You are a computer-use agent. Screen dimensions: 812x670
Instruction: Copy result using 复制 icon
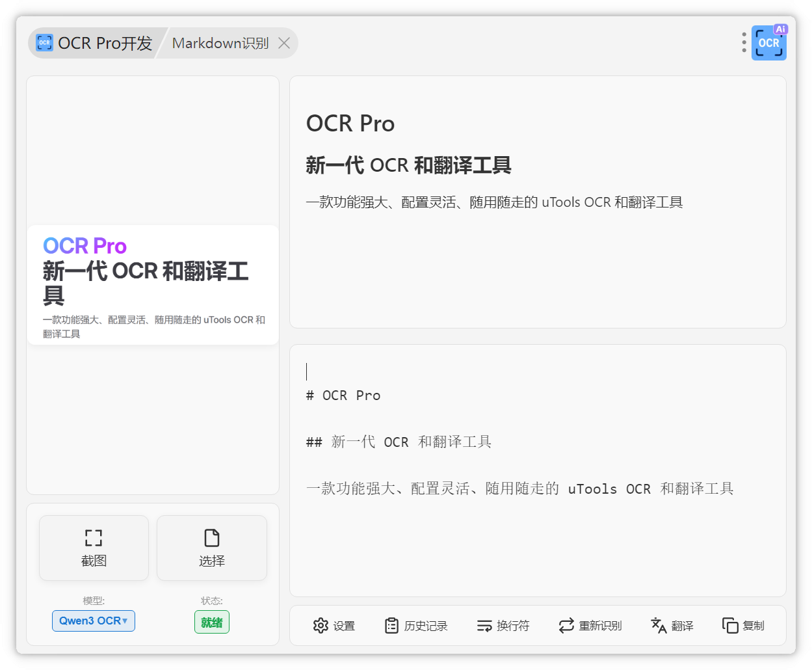743,625
